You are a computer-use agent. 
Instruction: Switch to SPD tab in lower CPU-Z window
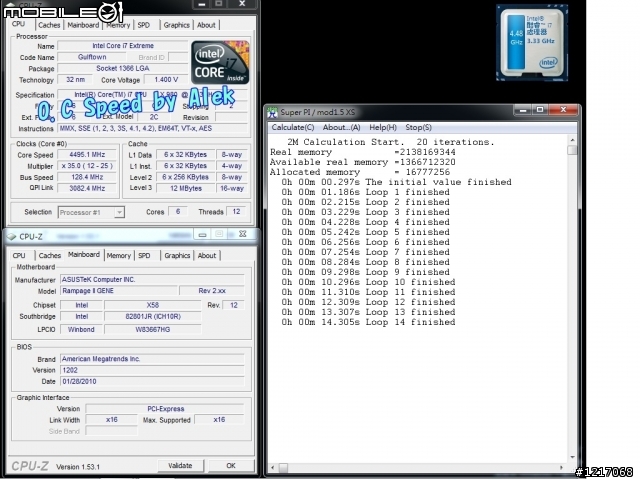144,256
